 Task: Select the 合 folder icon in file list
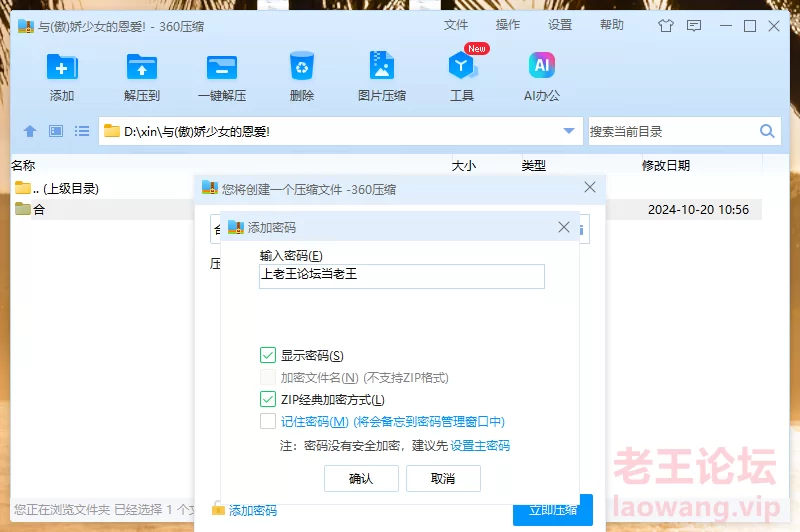click(x=22, y=209)
